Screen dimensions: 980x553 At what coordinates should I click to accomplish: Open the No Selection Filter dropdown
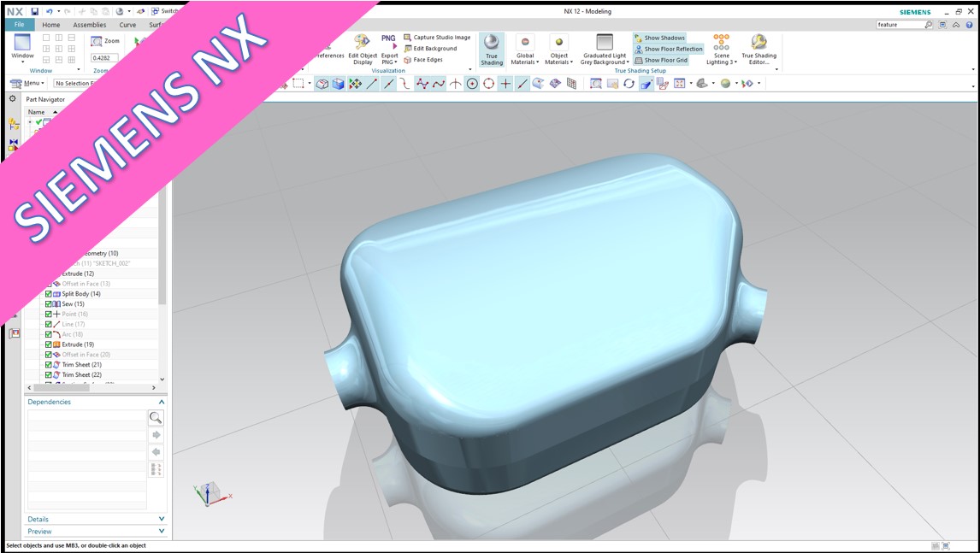pos(74,83)
